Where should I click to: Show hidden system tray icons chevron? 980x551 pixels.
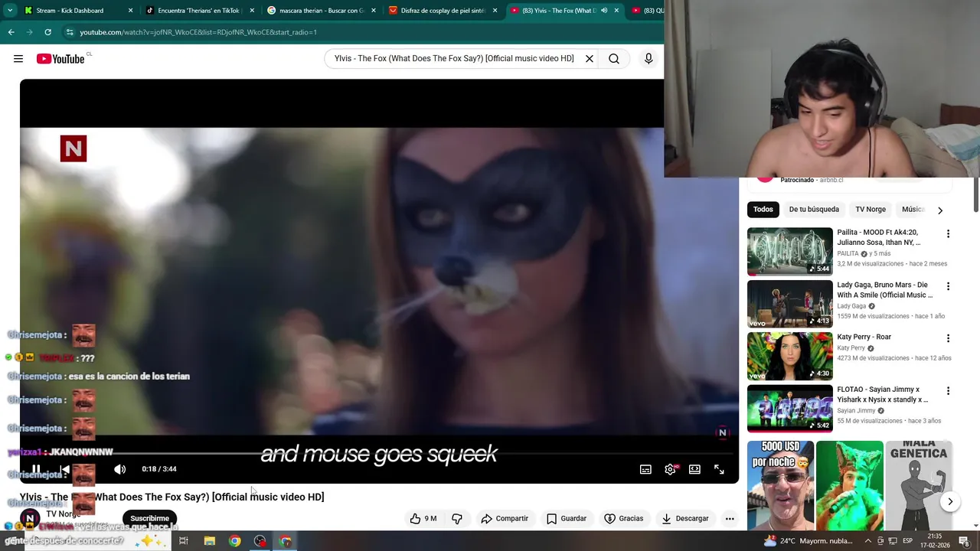click(x=868, y=541)
